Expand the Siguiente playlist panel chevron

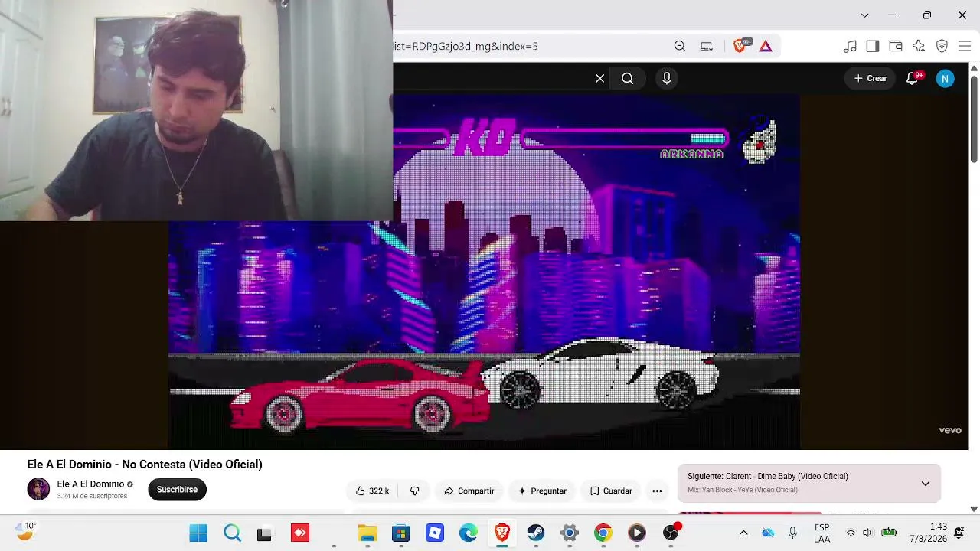click(x=926, y=483)
